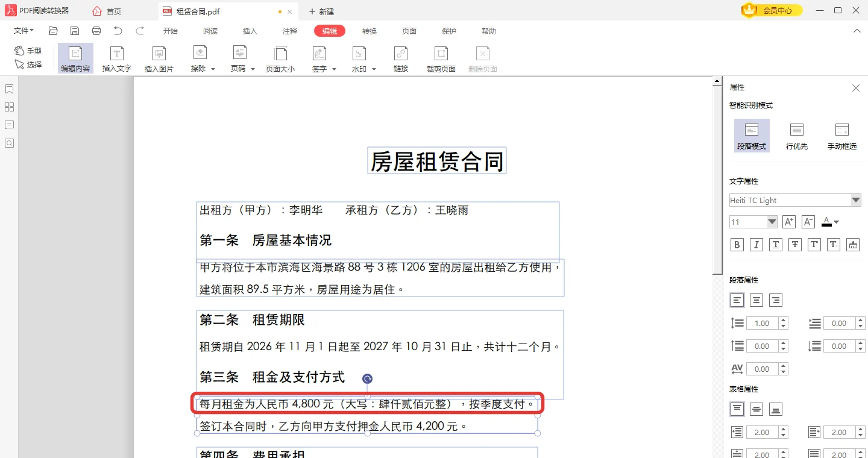This screenshot has width=868, height=458.
Task: Expand the 水印 watermark dropdown arrow
Action: click(x=374, y=69)
